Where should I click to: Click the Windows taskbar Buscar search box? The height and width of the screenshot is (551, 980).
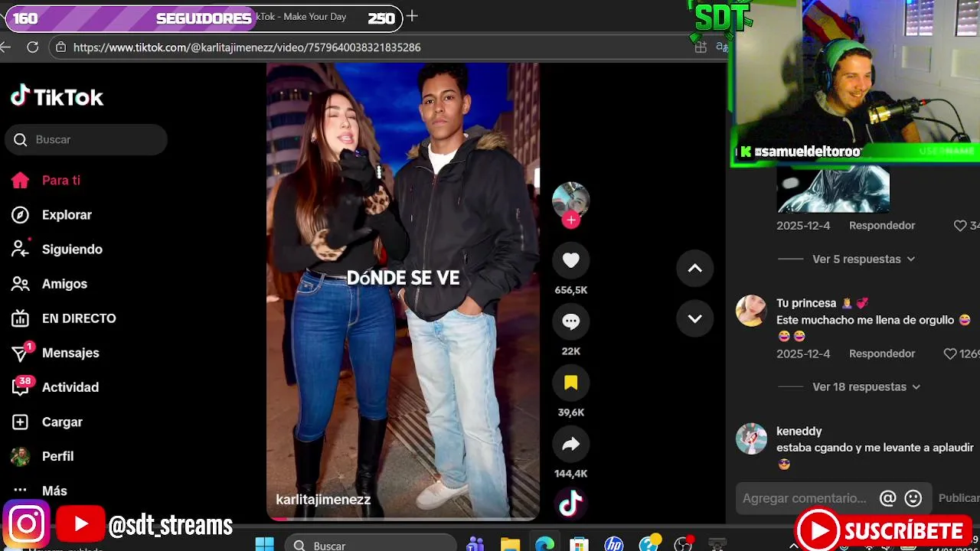371,544
